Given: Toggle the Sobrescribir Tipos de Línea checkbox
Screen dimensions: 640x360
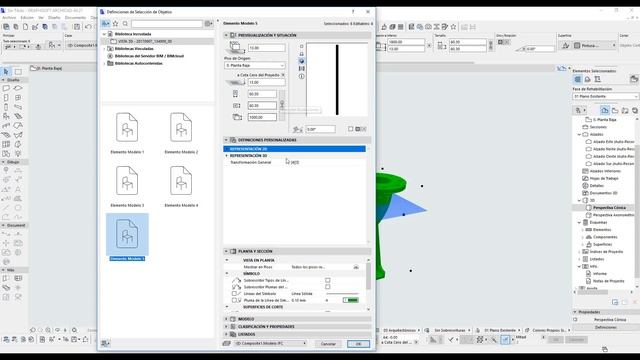Looking at the screenshot, I should (328, 280).
